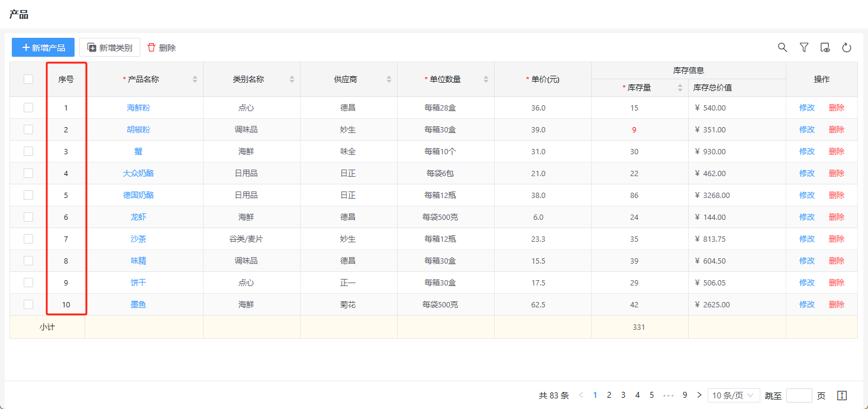Screen dimensions: 868x409
Task: Click the 新增产品 button
Action: point(43,47)
